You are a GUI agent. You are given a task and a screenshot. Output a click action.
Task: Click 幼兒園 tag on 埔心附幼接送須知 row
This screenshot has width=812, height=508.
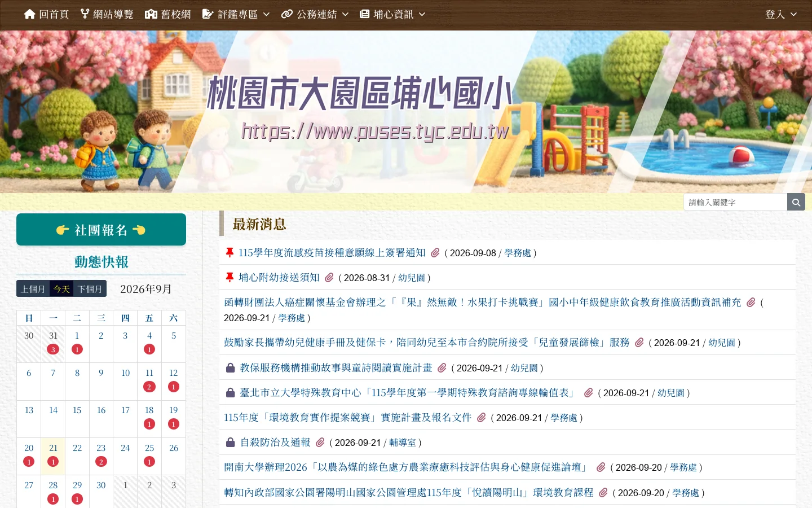pyautogui.click(x=412, y=278)
